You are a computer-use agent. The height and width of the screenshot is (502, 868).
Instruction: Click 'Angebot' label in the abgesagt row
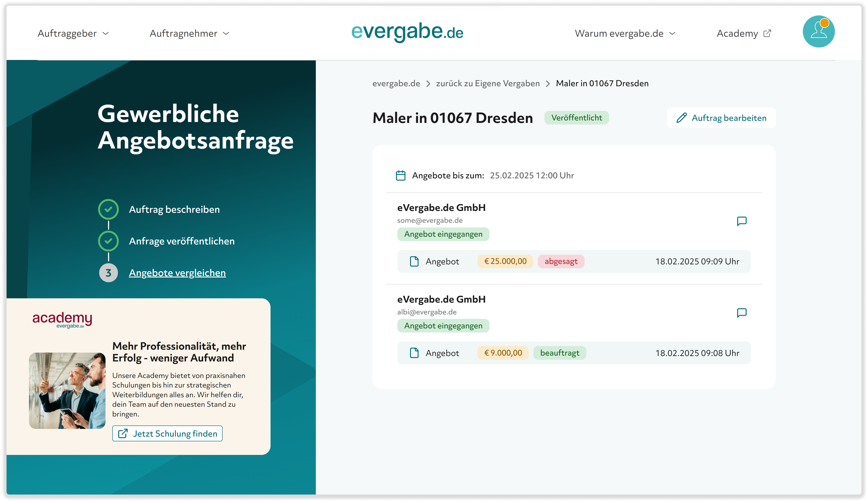click(442, 261)
